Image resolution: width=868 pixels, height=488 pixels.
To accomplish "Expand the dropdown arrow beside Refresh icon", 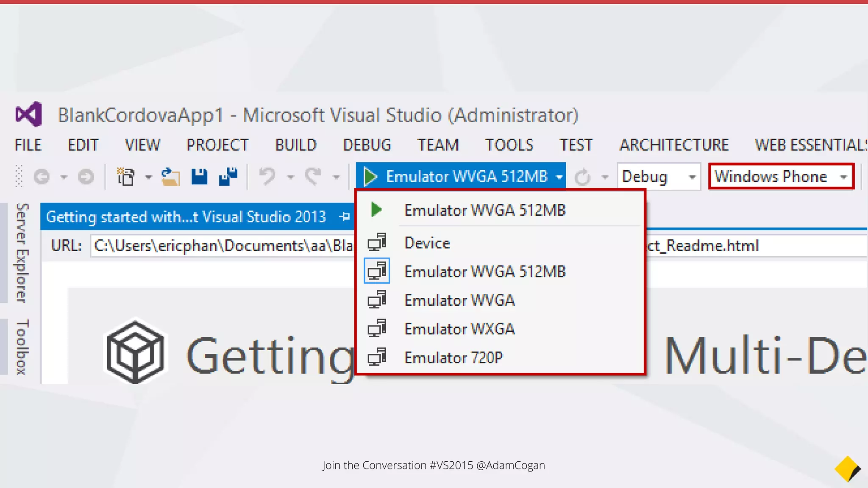I will pyautogui.click(x=605, y=177).
